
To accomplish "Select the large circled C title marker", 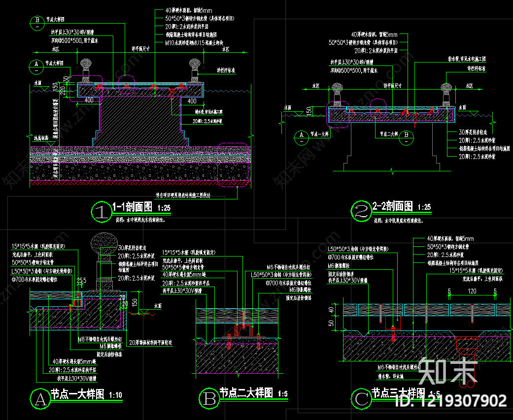I will pyautogui.click(x=361, y=398).
